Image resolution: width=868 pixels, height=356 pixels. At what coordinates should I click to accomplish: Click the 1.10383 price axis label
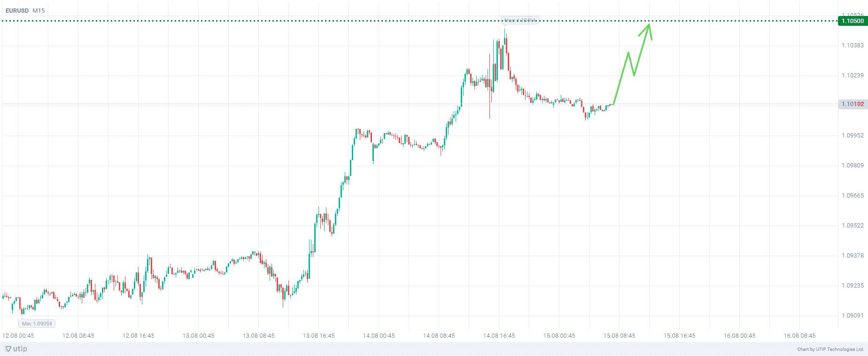coord(852,45)
